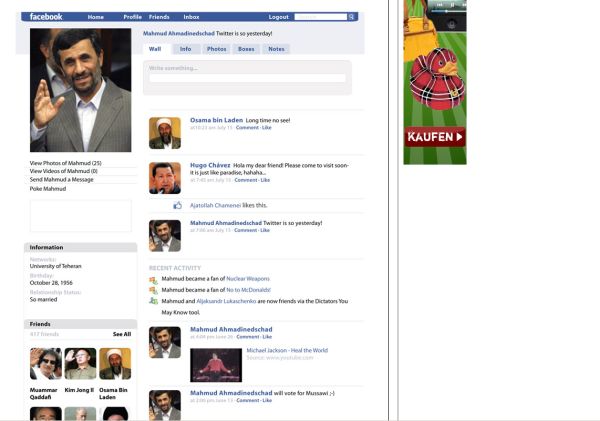Click the friends activity icon beside Lukaschenko
This screenshot has height=421, width=600.
(x=153, y=300)
